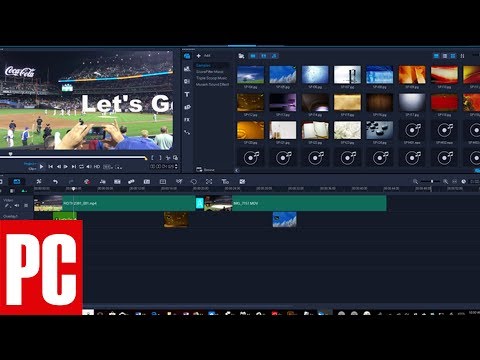Open the Customize Toolbar tool
480x360 pixels.
[39, 181]
